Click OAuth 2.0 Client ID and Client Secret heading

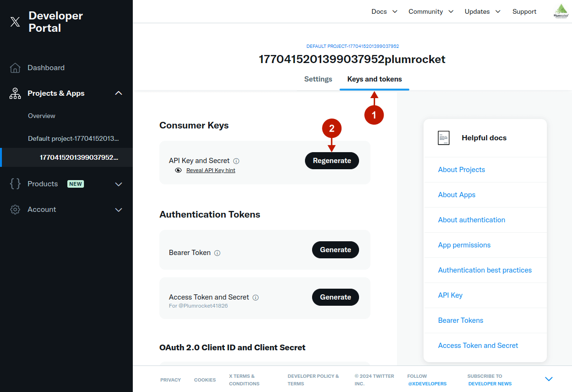pos(232,347)
